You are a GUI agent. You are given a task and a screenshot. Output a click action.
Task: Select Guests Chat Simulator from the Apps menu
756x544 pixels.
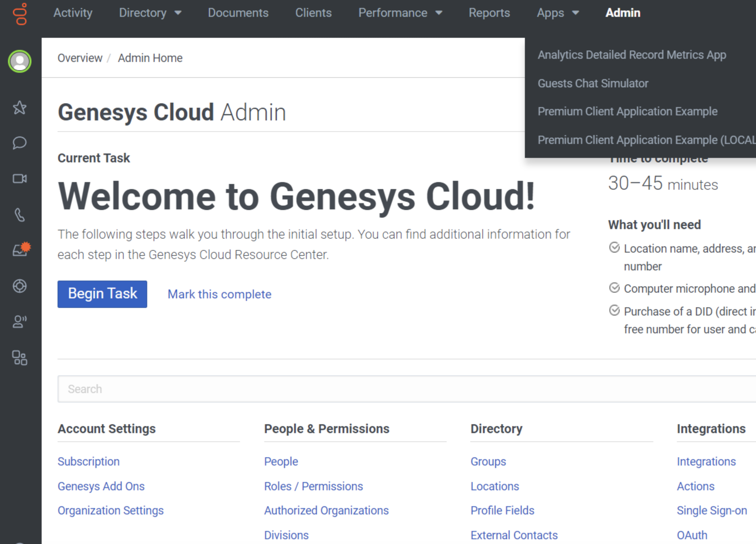[x=593, y=83]
